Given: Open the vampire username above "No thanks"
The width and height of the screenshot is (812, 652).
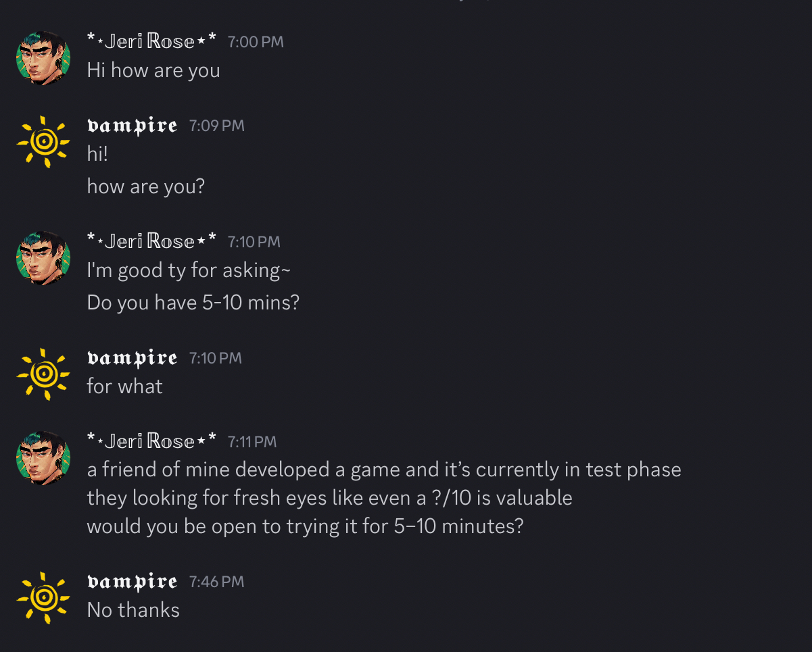Looking at the screenshot, I should tap(133, 581).
